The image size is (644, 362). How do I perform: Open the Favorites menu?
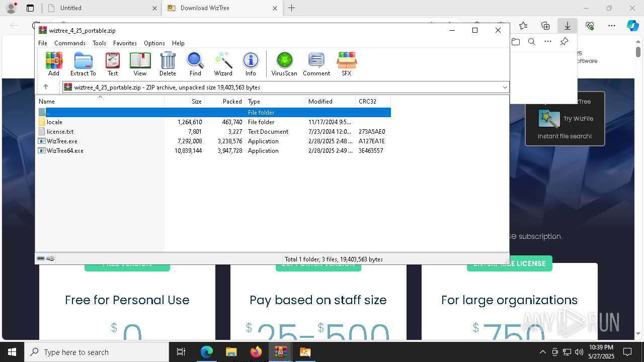(125, 43)
